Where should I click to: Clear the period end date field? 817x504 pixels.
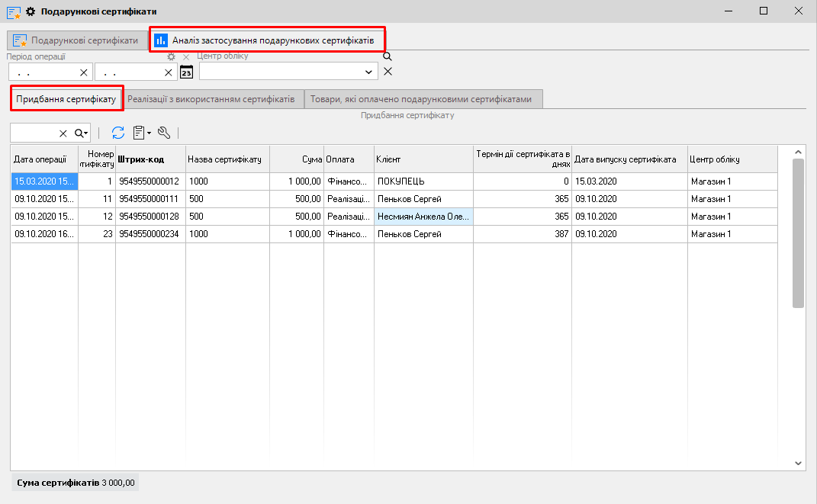[x=169, y=72]
